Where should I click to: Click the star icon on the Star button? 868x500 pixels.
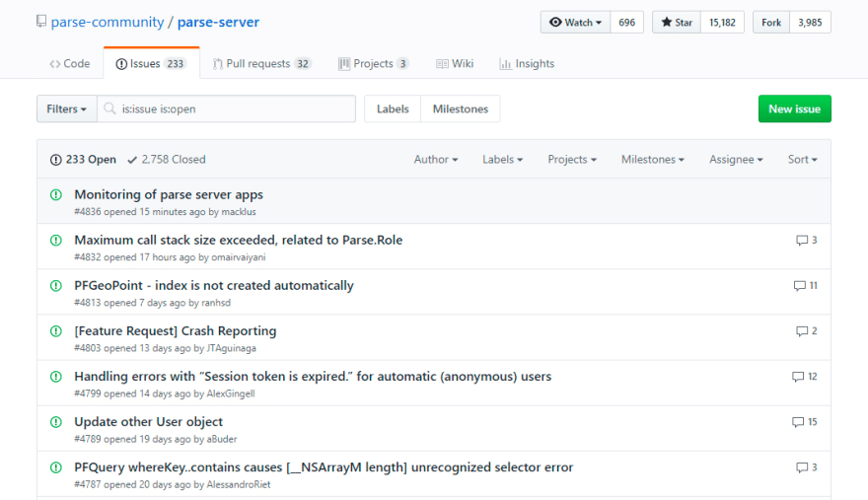667,22
